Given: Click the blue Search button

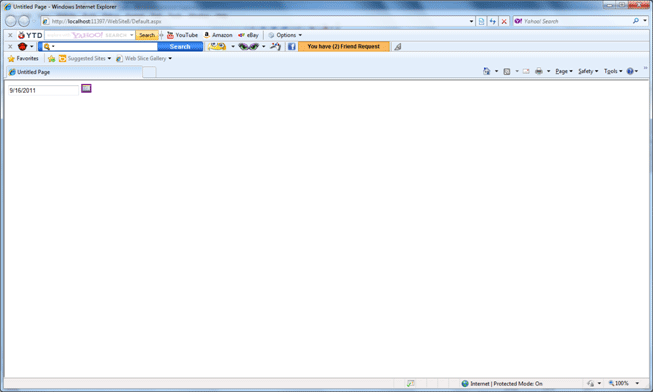Looking at the screenshot, I should [180, 47].
